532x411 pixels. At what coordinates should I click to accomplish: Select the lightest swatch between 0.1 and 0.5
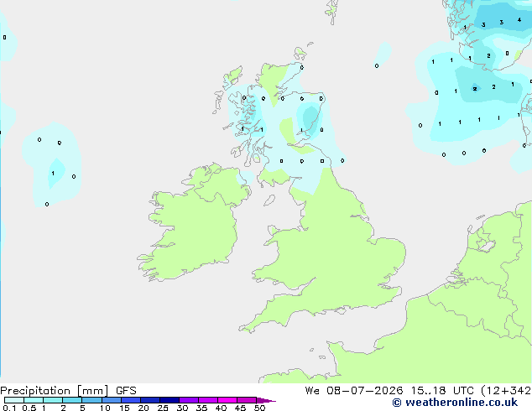click(14, 400)
